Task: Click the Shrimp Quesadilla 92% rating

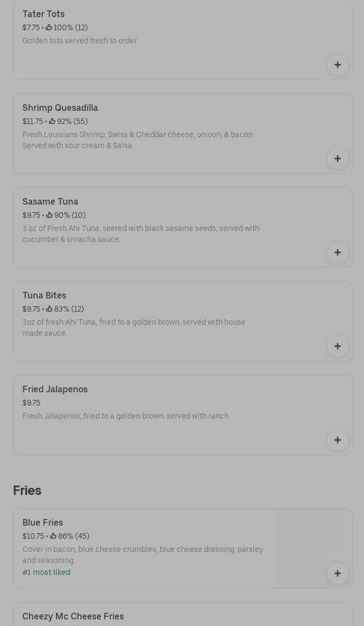Action: [69, 122]
